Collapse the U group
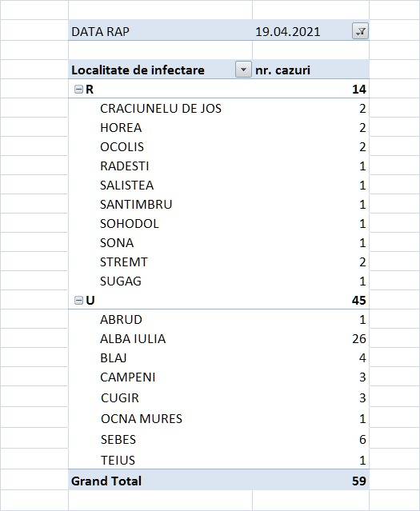Viewport: 420px width, 511px height. [78, 300]
